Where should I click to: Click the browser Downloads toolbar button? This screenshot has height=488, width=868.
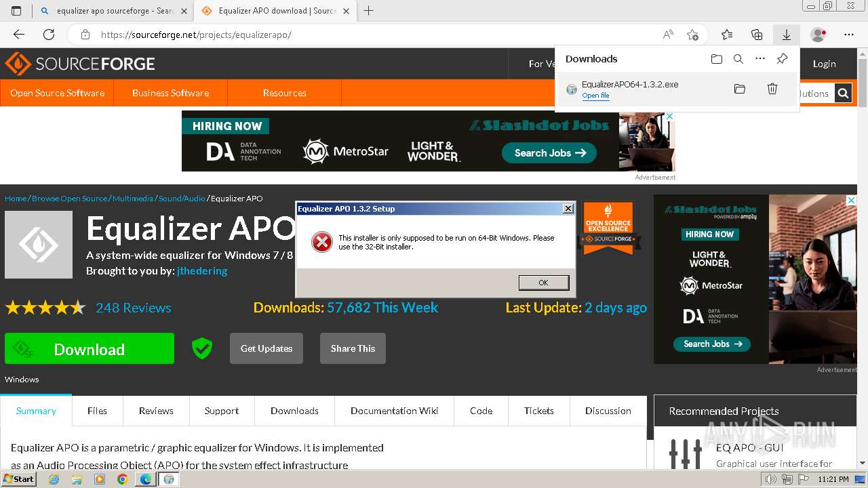tap(787, 35)
